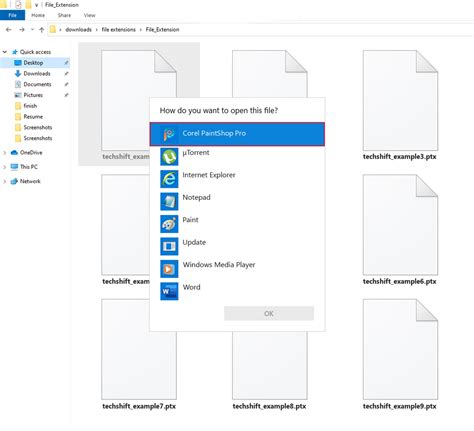Select This PC in the sidebar
The height and width of the screenshot is (431, 474).
(29, 167)
